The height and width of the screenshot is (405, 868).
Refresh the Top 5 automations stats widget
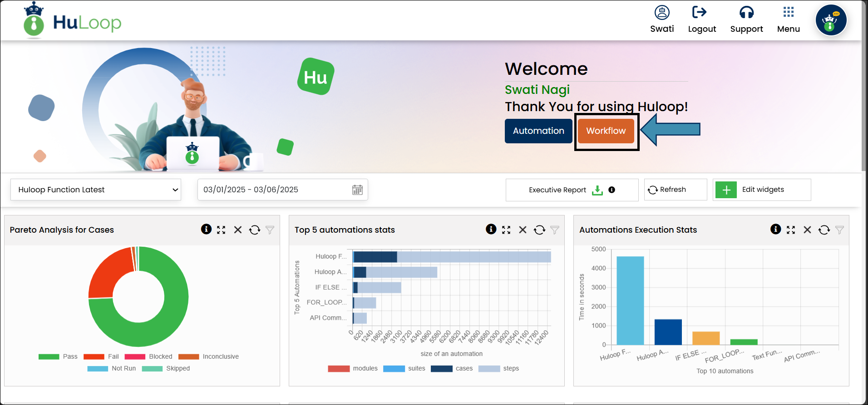point(539,230)
